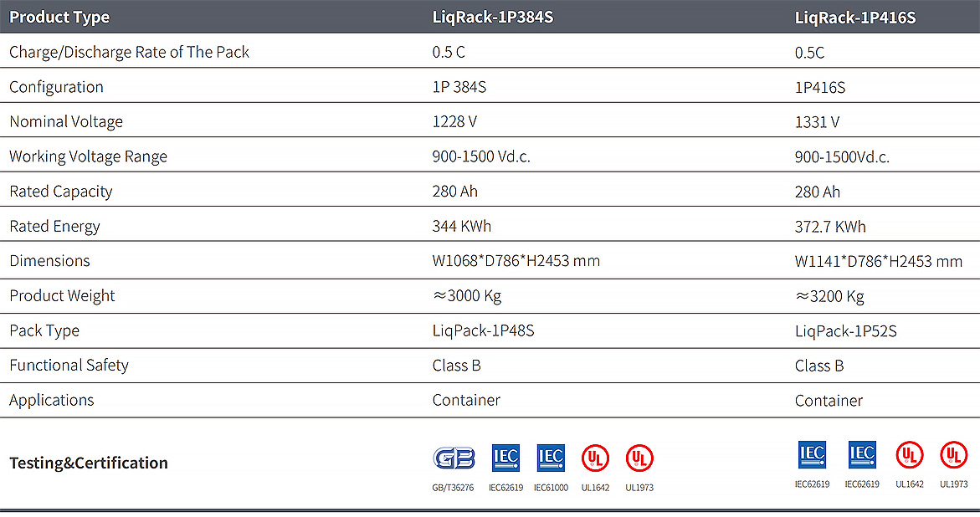The height and width of the screenshot is (517, 980).
Task: Click the Testing&Certification row label
Action: (88, 463)
